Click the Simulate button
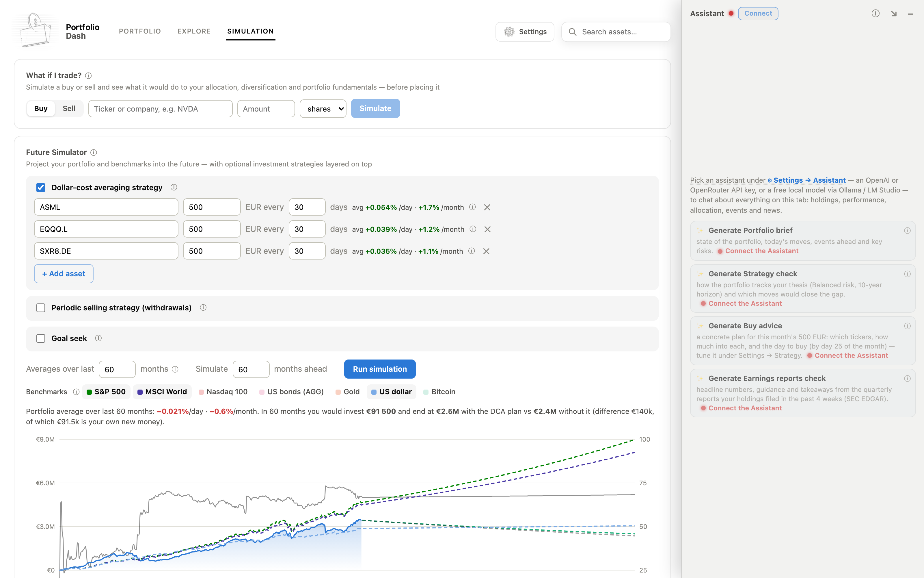The image size is (924, 578). click(x=375, y=109)
